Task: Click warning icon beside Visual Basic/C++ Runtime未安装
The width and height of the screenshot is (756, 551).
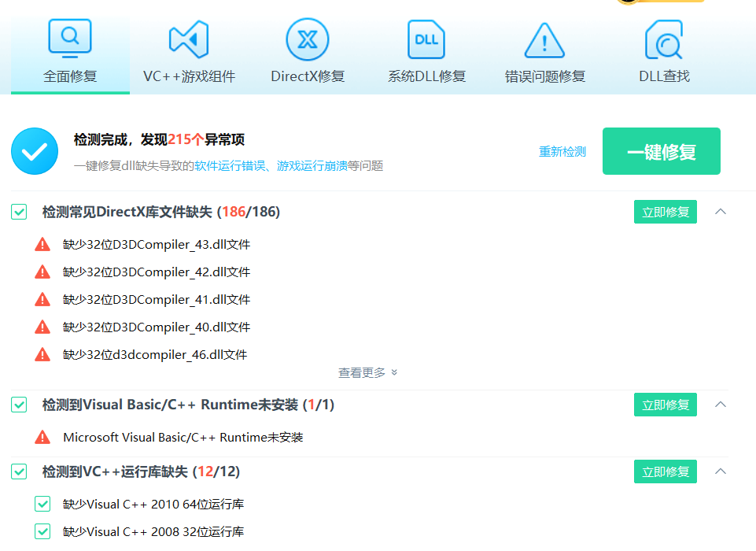Action: pyautogui.click(x=42, y=437)
